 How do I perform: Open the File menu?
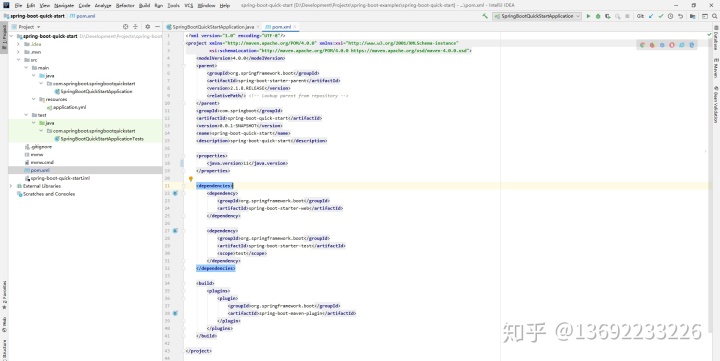(x=18, y=6)
